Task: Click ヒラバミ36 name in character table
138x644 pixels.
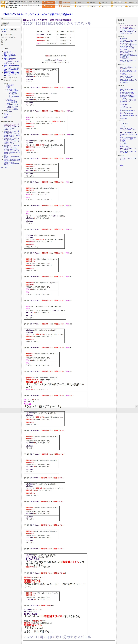Action: pyautogui.click(x=40, y=35)
